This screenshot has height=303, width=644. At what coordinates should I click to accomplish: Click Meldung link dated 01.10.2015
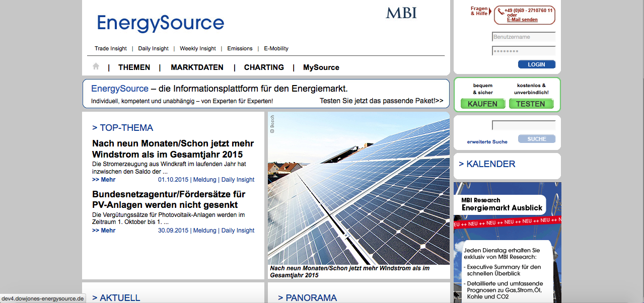(204, 180)
